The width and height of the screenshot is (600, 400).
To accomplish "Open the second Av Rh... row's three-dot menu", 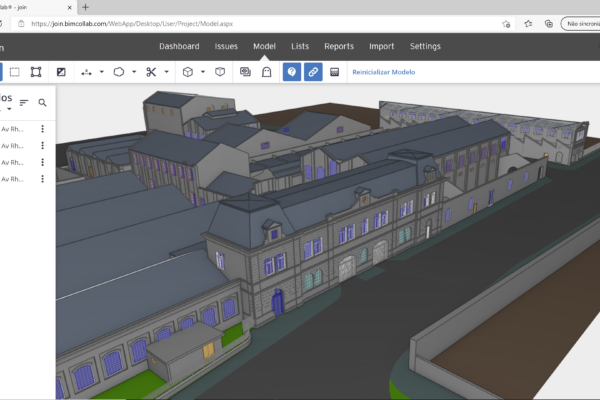I will tap(42, 145).
